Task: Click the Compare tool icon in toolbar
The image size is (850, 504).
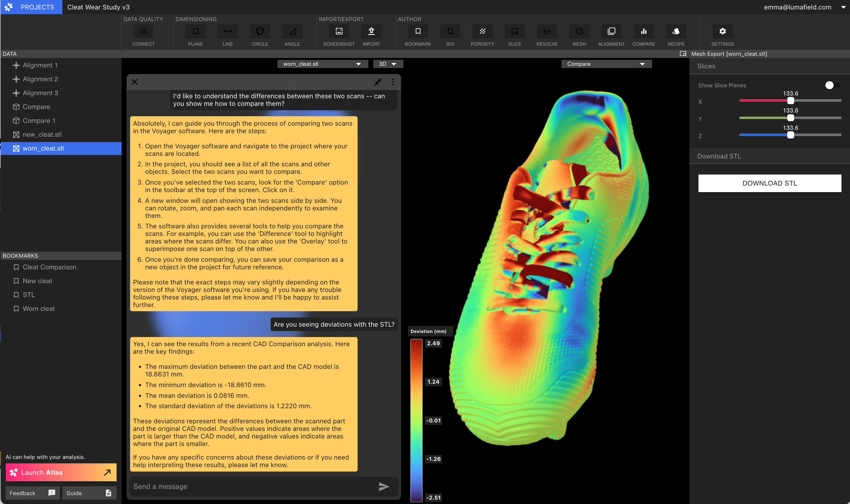Action: (x=644, y=31)
